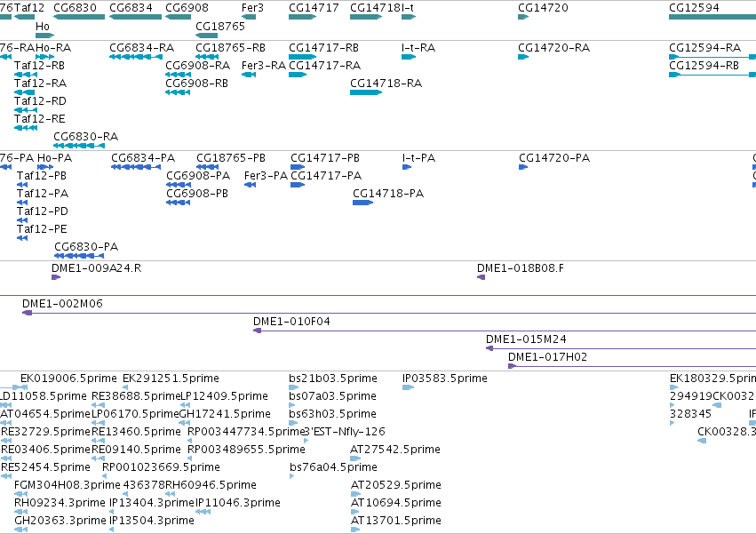Click EST RP003489655.5prime
The width and height of the screenshot is (756, 534).
[246, 450]
